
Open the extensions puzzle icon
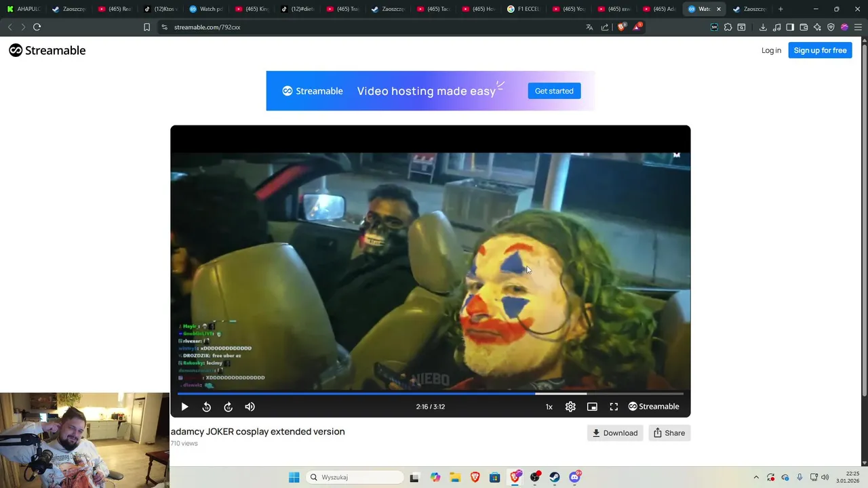point(728,27)
